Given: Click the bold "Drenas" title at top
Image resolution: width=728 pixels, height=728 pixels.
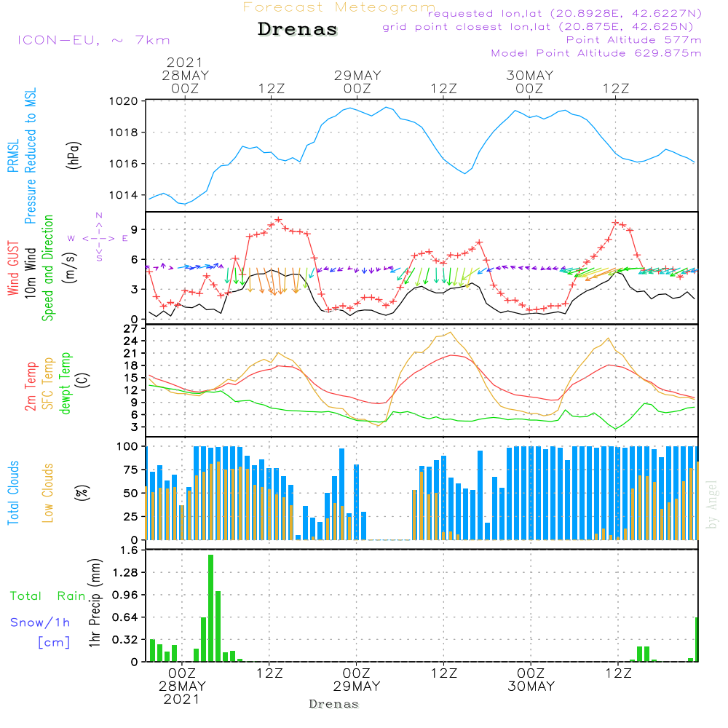Looking at the screenshot, I should (298, 29).
